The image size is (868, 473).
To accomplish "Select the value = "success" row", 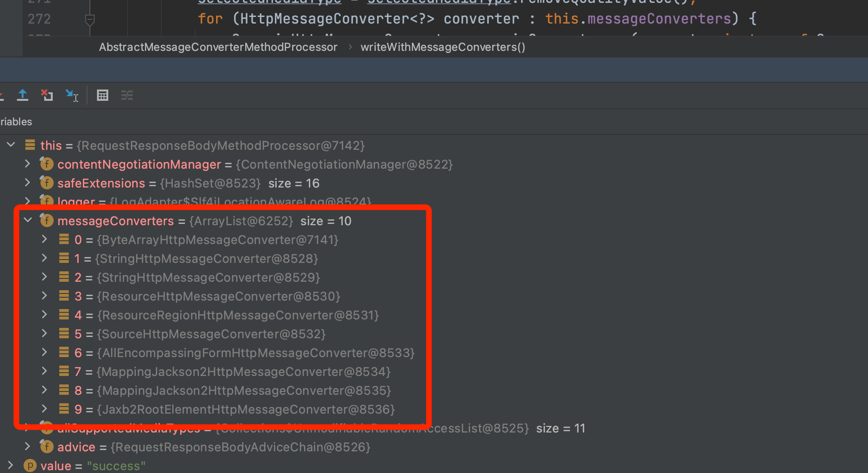I will [x=434, y=466].
